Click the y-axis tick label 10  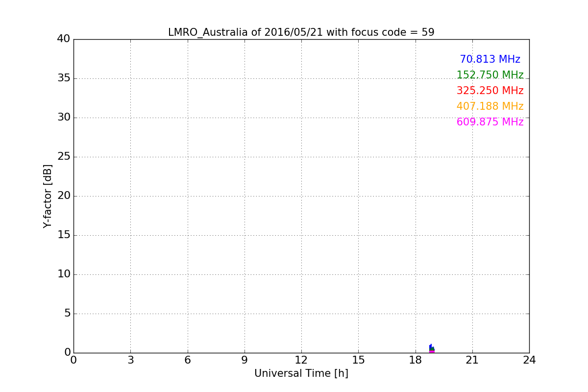[64, 274]
